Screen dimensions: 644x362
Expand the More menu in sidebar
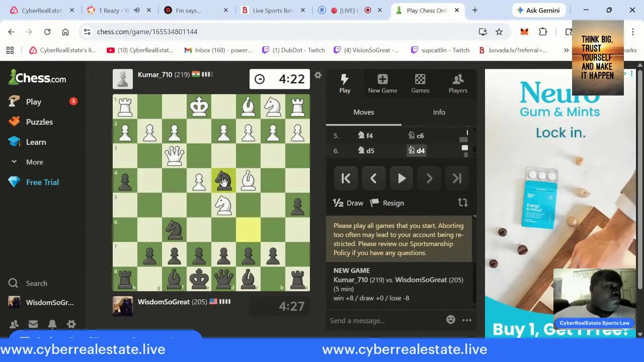coord(33,162)
